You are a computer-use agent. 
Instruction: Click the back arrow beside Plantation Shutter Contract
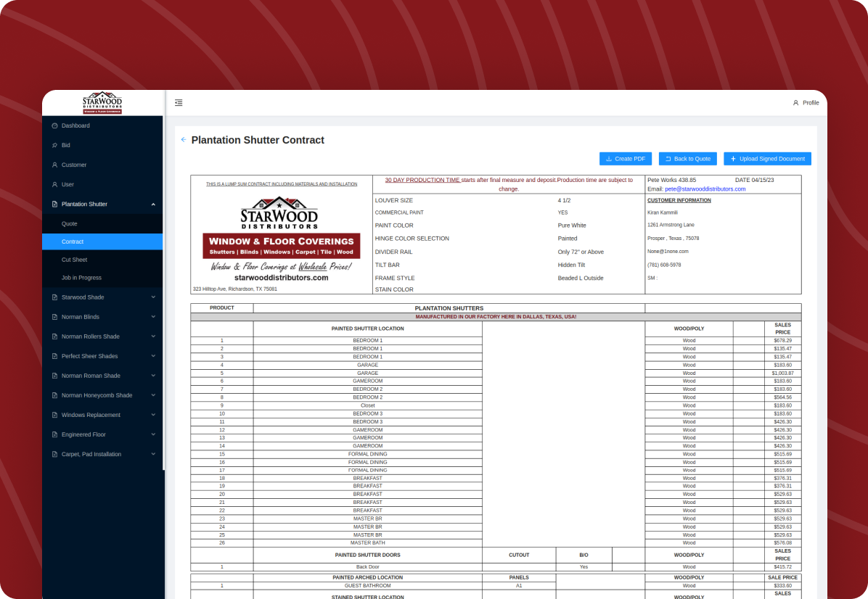(183, 140)
